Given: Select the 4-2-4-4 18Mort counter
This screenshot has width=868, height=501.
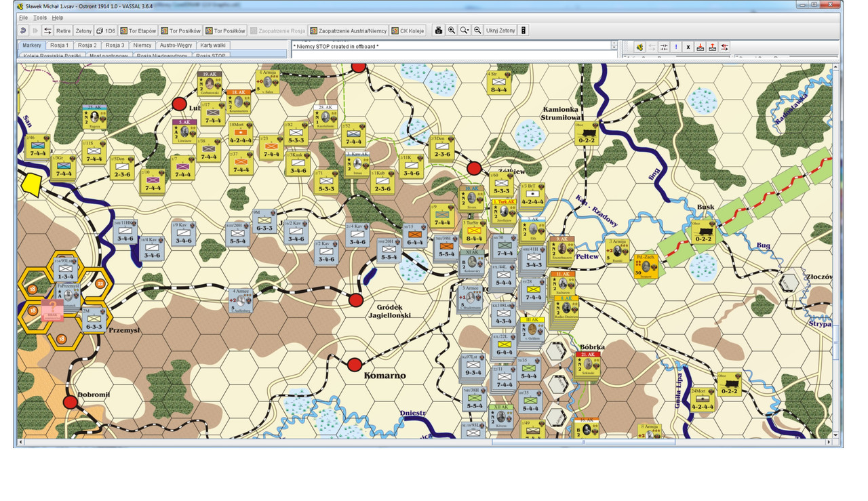Looking at the screenshot, I should click(x=240, y=134).
